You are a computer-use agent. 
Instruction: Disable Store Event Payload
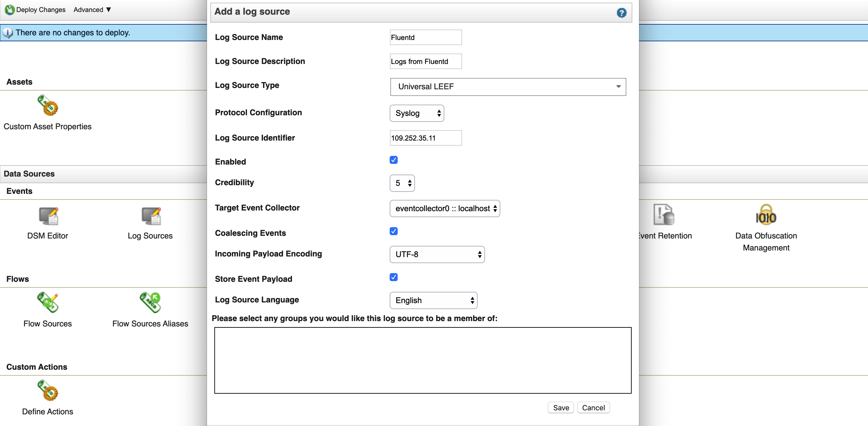pos(394,277)
